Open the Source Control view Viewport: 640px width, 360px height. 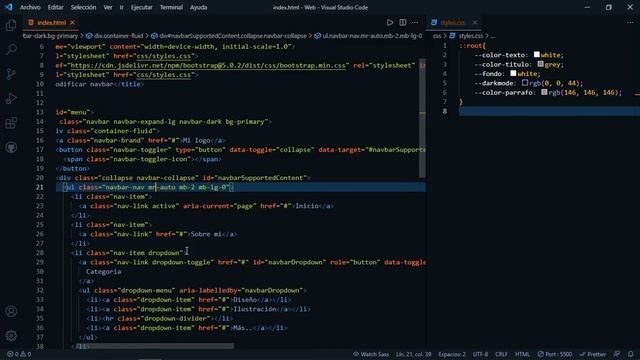coord(11,74)
